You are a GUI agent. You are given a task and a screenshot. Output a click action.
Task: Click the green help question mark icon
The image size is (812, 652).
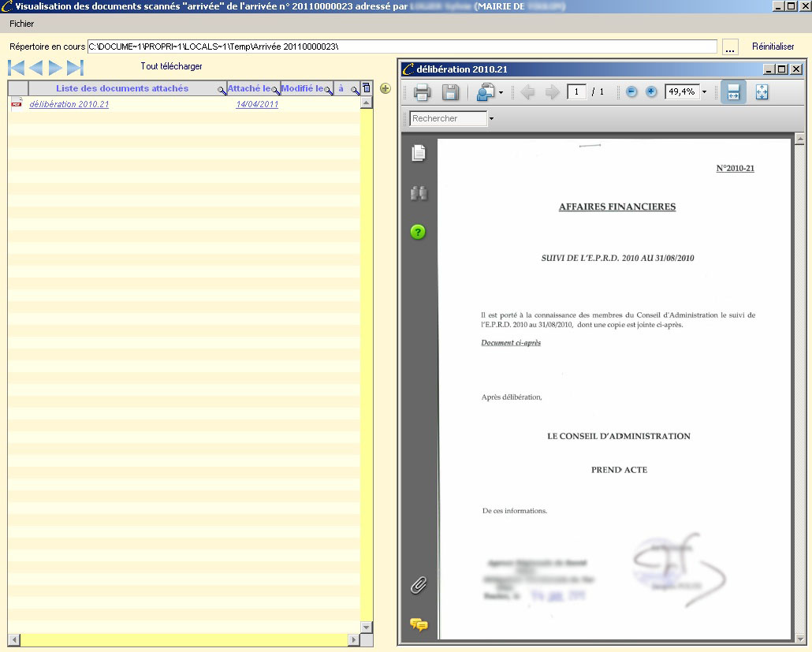pyautogui.click(x=418, y=232)
